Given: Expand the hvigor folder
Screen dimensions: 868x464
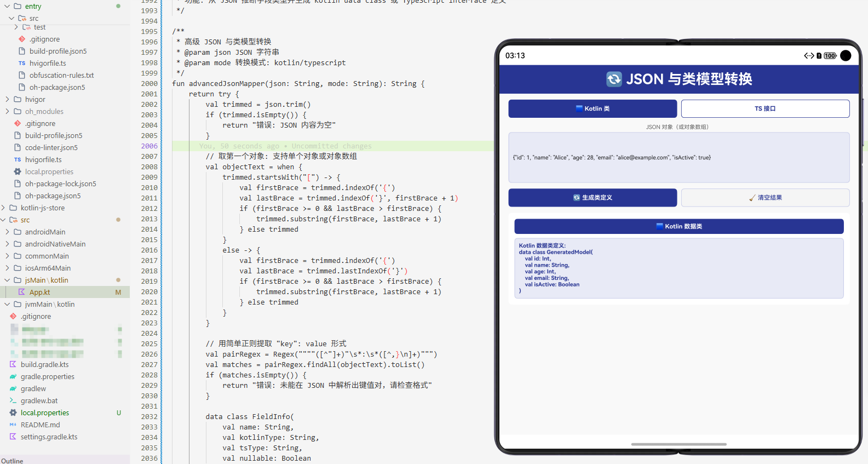Looking at the screenshot, I should coord(7,99).
